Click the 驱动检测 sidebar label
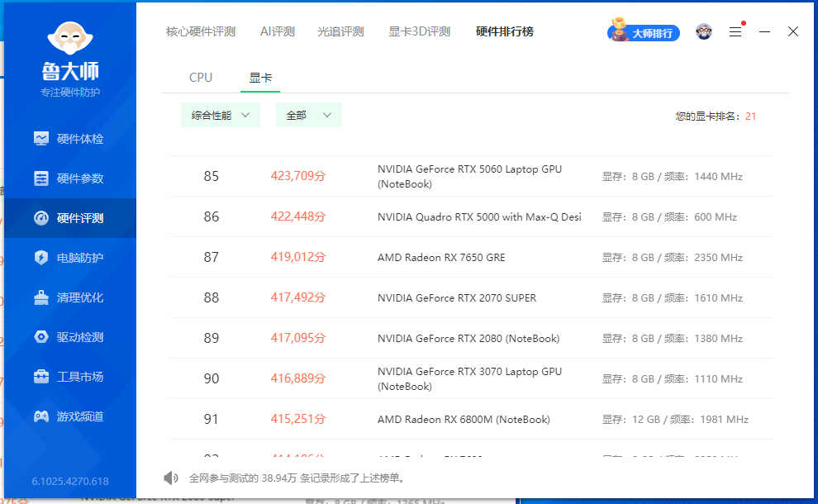818x504 pixels. (80, 337)
